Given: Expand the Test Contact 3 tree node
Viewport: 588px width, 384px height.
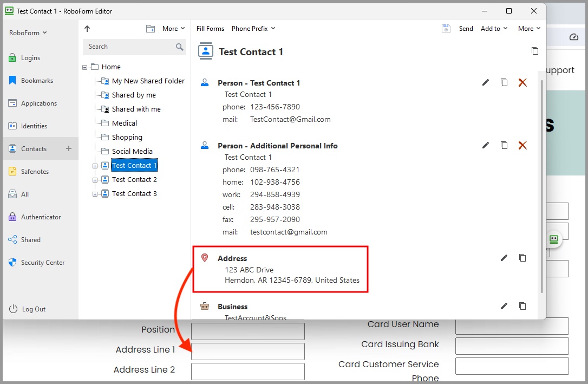Looking at the screenshot, I should [95, 194].
